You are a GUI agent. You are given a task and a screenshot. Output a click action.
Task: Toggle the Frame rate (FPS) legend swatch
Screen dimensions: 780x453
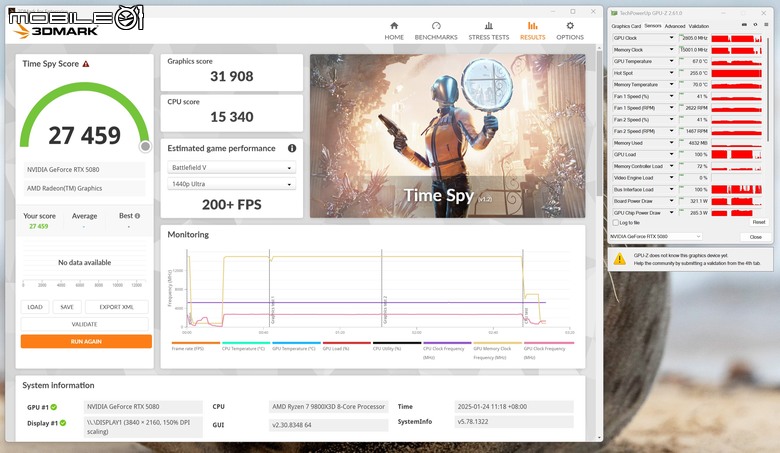(x=195, y=343)
